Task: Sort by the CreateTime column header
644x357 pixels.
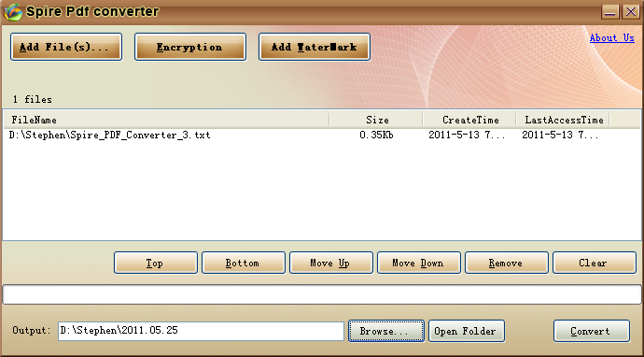Action: [469, 120]
